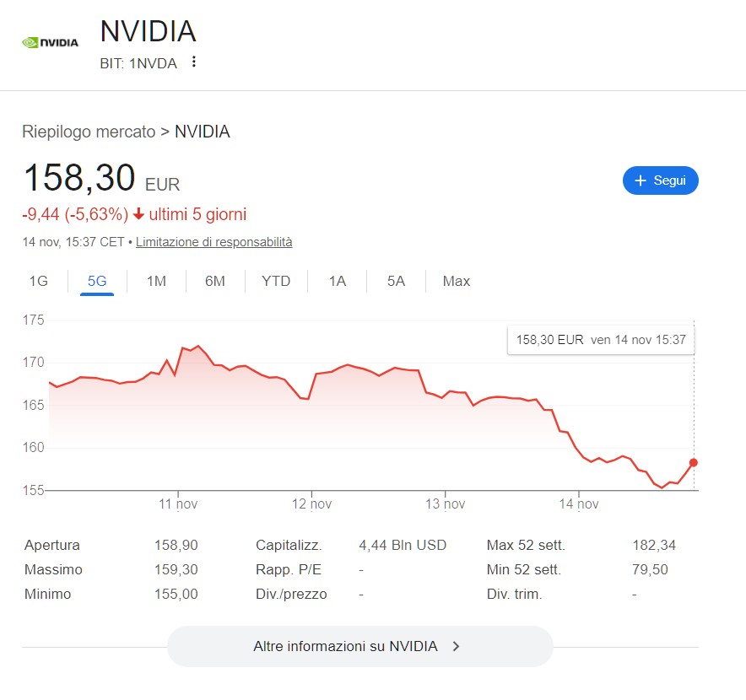The width and height of the screenshot is (746, 700).
Task: Click the 158,30 EUR chart tooltip
Action: pyautogui.click(x=600, y=340)
